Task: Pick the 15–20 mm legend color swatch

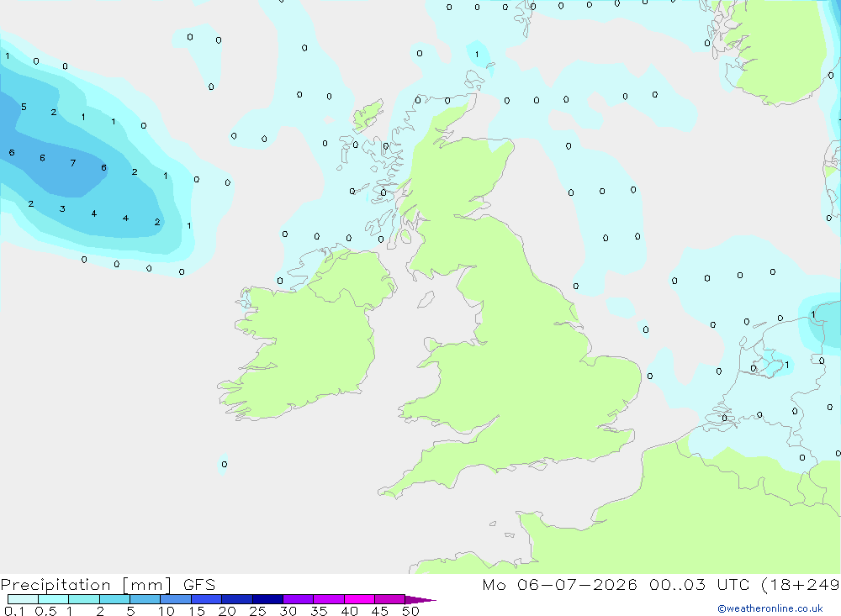Action: coord(206,599)
